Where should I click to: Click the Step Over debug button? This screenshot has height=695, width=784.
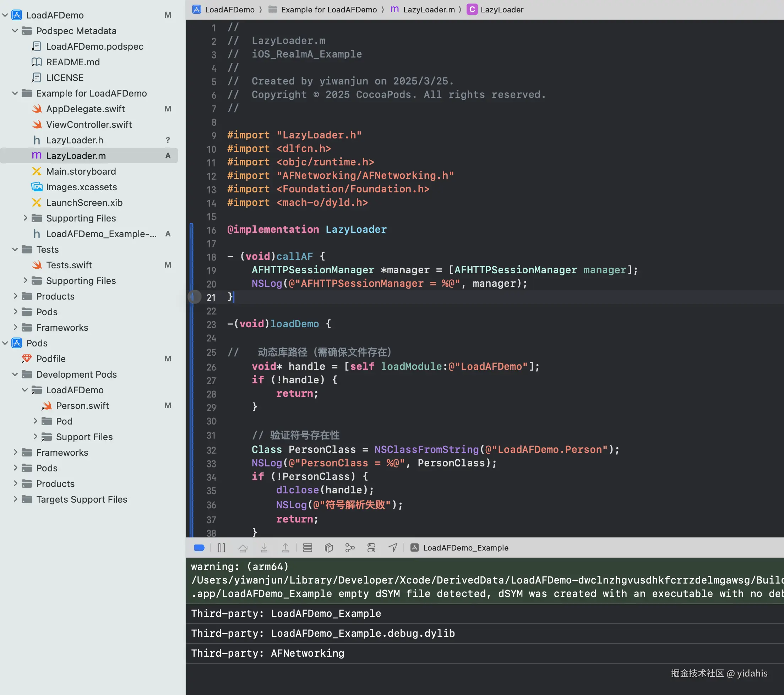[x=243, y=548]
